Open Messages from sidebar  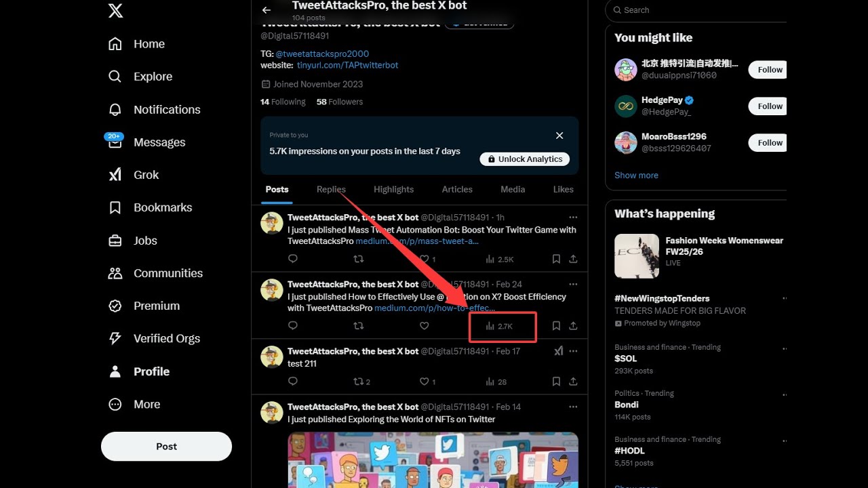pyautogui.click(x=159, y=142)
